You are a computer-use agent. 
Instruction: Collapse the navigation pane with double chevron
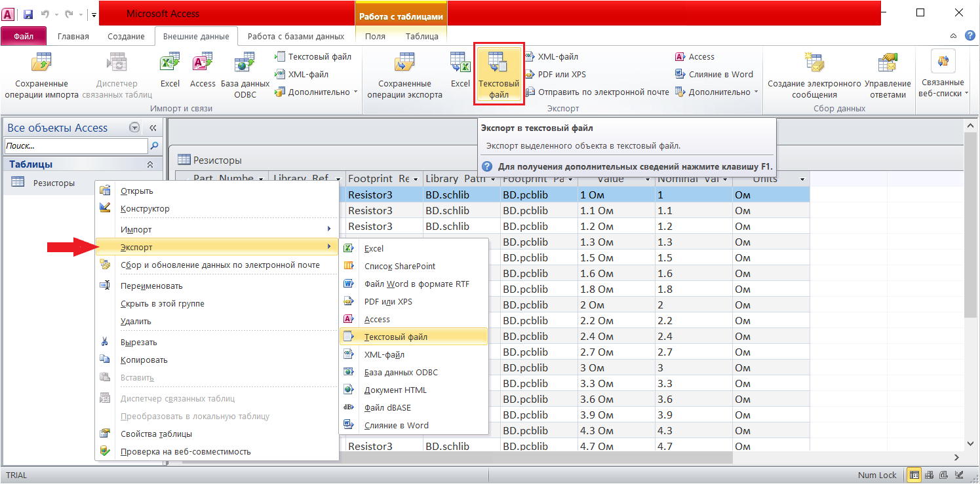click(x=153, y=128)
